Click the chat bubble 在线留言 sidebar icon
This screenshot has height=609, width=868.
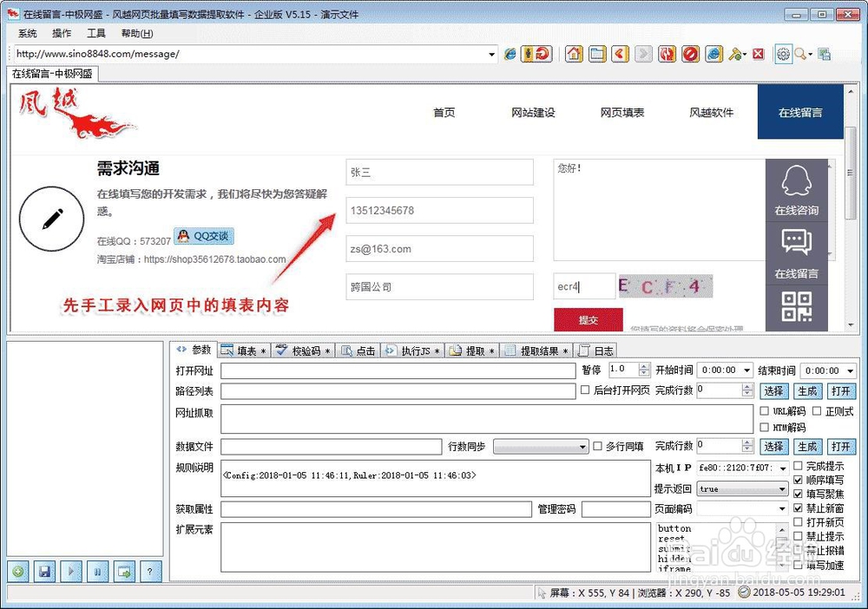[x=797, y=254]
